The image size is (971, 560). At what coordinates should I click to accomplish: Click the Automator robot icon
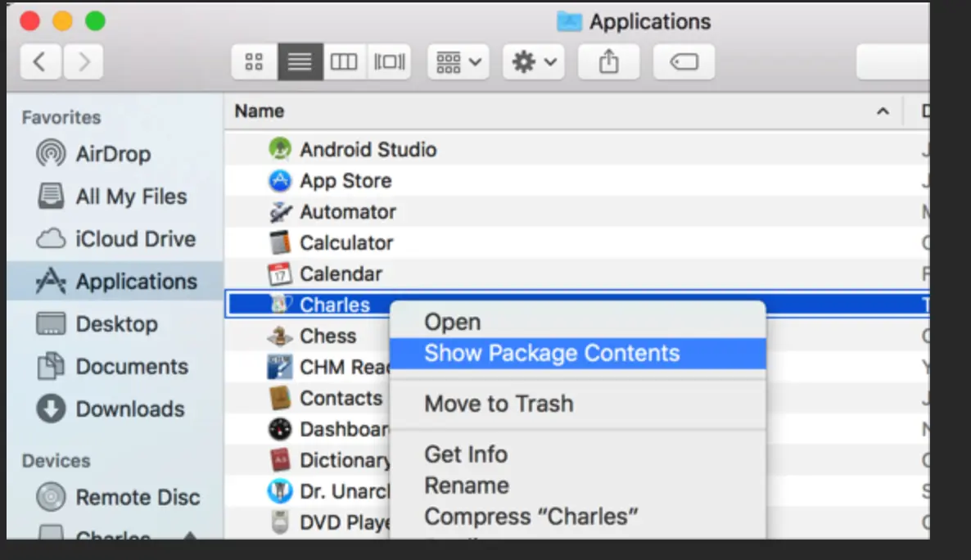point(280,212)
